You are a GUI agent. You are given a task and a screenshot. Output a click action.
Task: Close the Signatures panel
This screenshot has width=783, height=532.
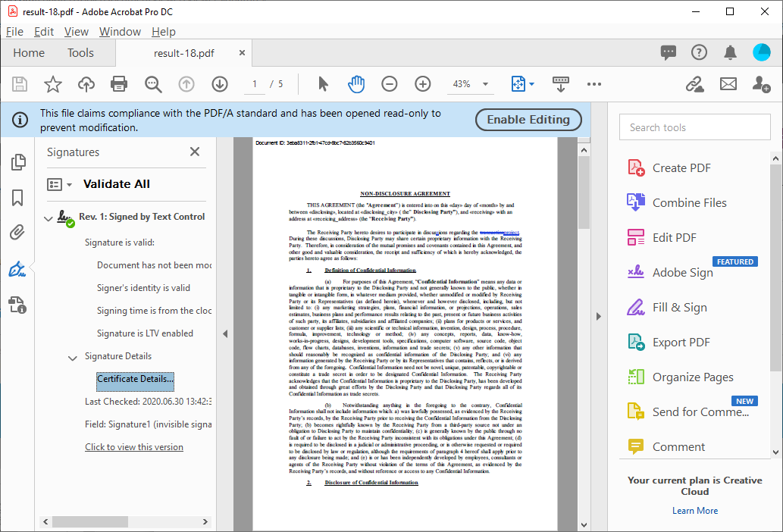pos(195,152)
